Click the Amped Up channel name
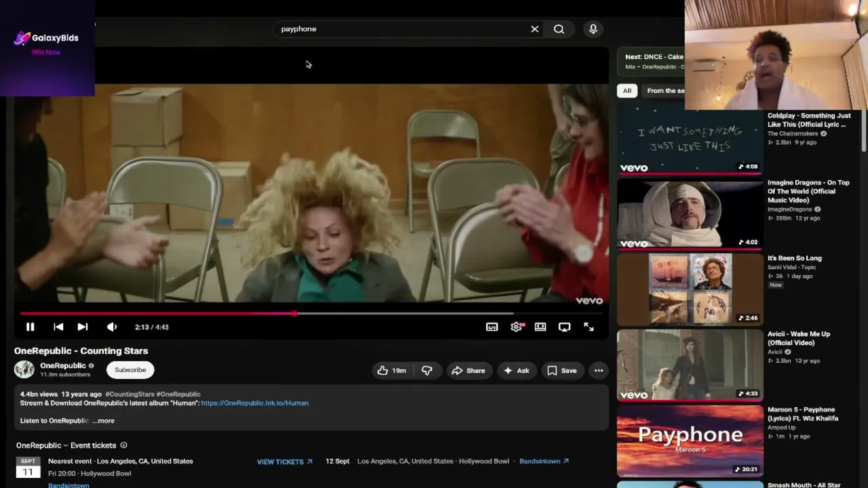 click(x=782, y=428)
